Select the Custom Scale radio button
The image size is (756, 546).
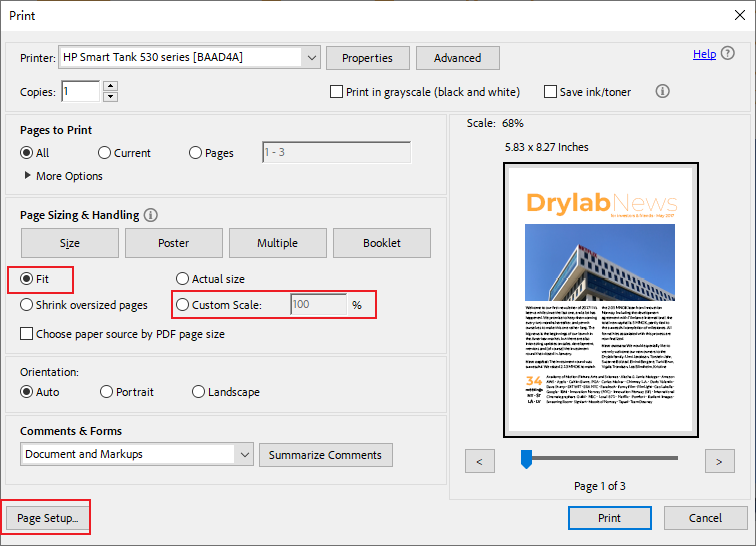point(182,305)
